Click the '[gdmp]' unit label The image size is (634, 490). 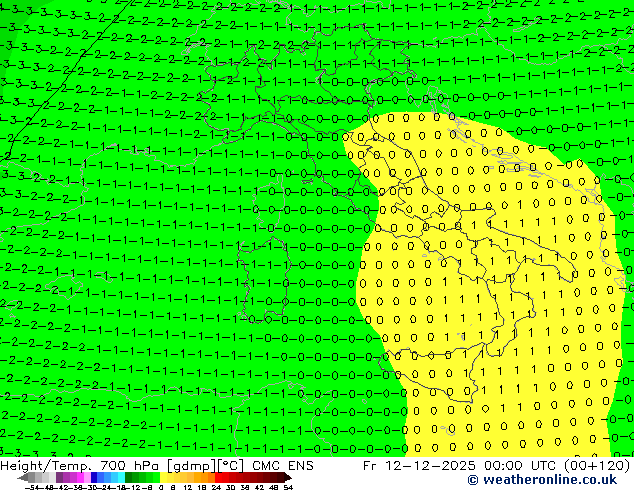[191, 466]
